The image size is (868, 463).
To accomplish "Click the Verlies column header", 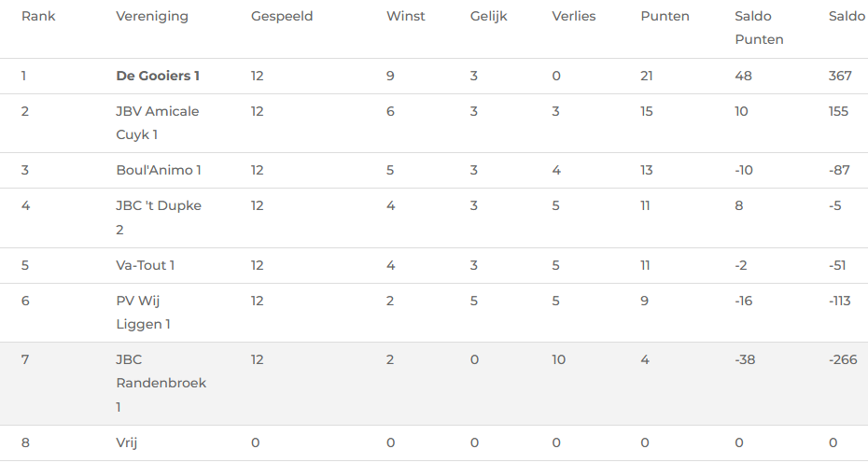I will (x=573, y=16).
